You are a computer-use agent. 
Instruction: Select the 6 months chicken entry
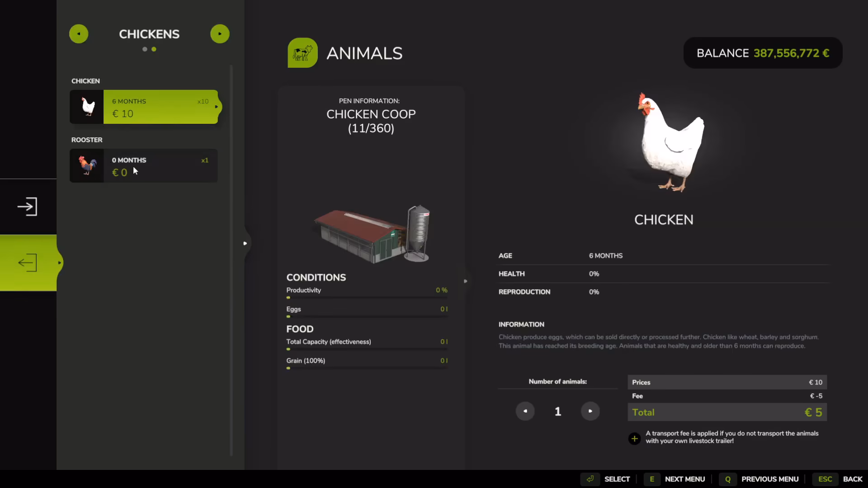point(144,107)
